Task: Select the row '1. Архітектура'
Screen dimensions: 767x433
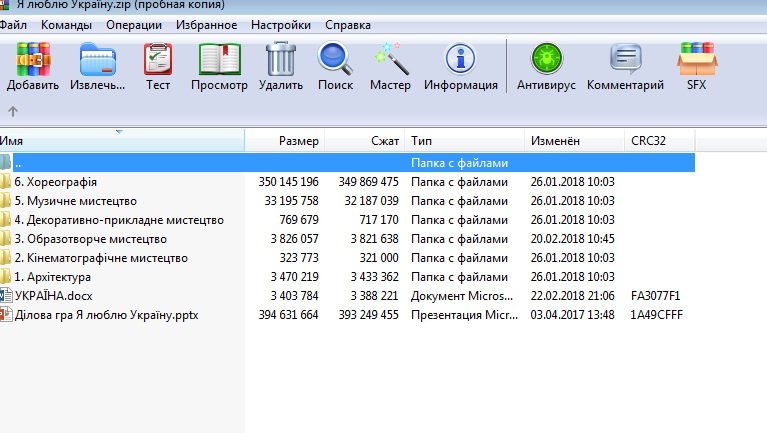Action: click(x=347, y=277)
